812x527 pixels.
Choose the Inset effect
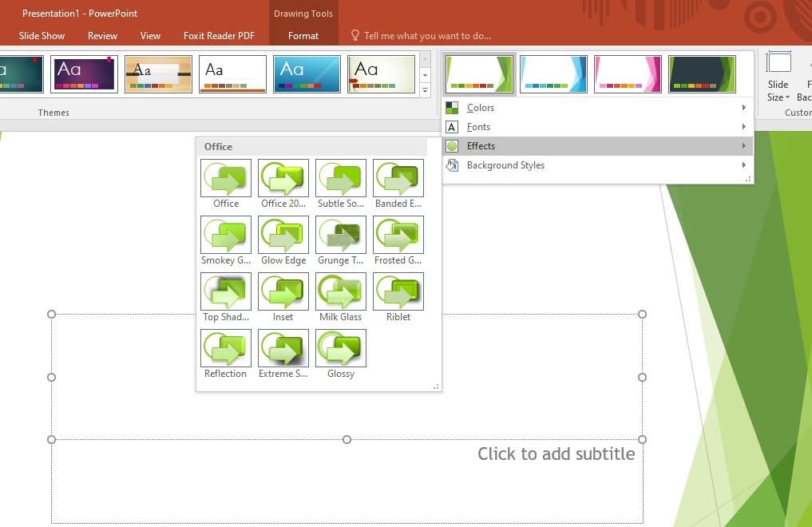[283, 291]
